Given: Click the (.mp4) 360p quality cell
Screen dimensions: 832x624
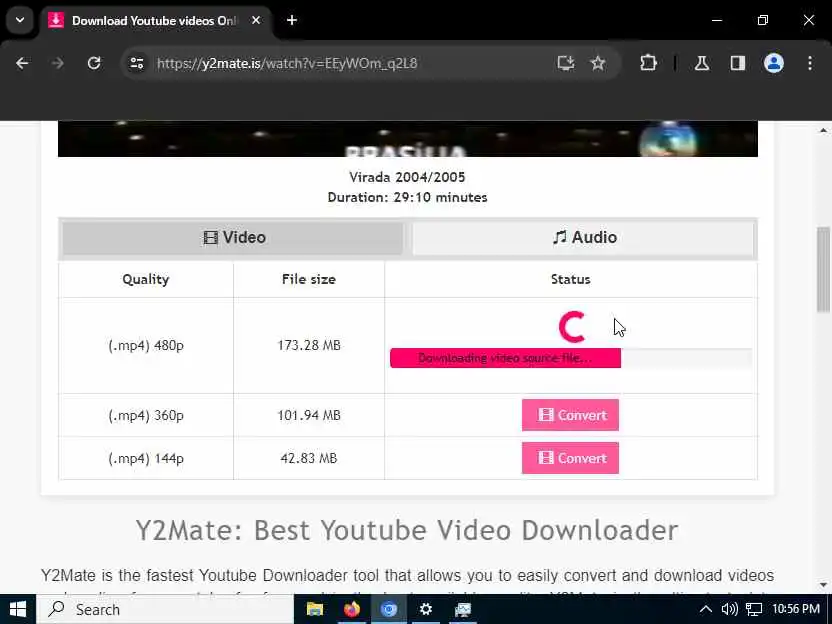Looking at the screenshot, I should coord(146,415).
